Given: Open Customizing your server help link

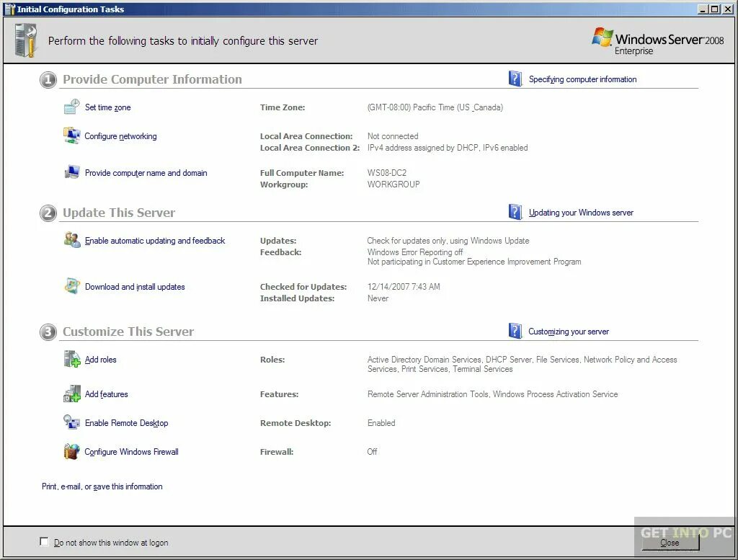Looking at the screenshot, I should click(569, 332).
